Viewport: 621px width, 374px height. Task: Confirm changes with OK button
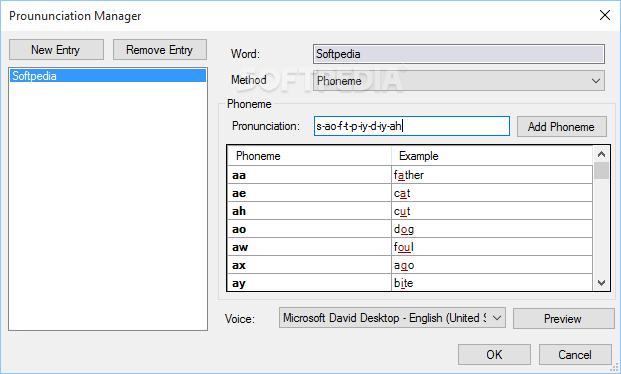click(494, 355)
